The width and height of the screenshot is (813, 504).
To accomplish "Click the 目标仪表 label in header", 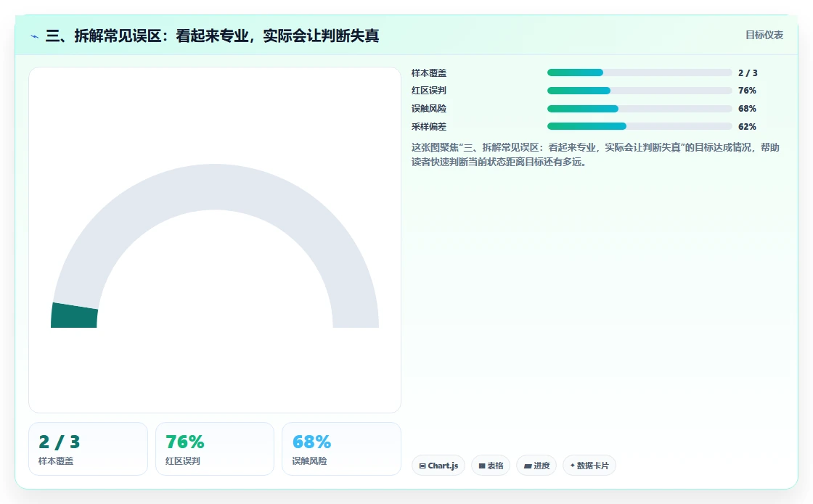I will 764,35.
